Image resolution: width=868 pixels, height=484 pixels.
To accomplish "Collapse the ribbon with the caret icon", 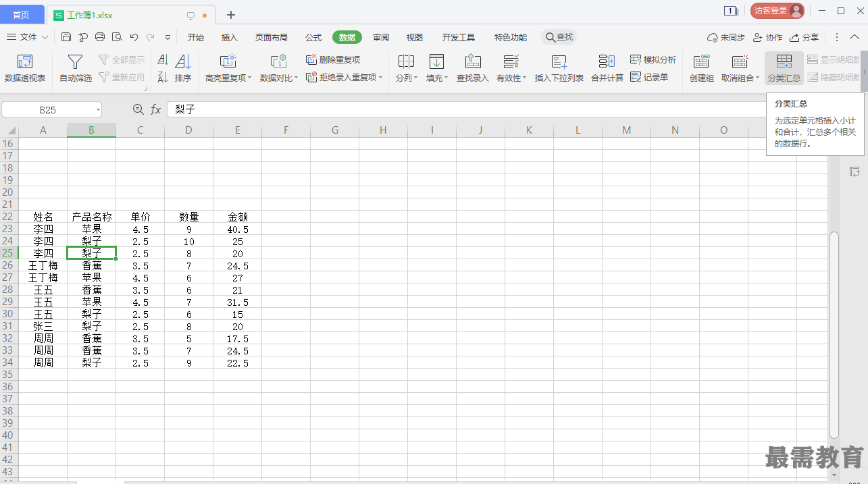I will tap(855, 37).
